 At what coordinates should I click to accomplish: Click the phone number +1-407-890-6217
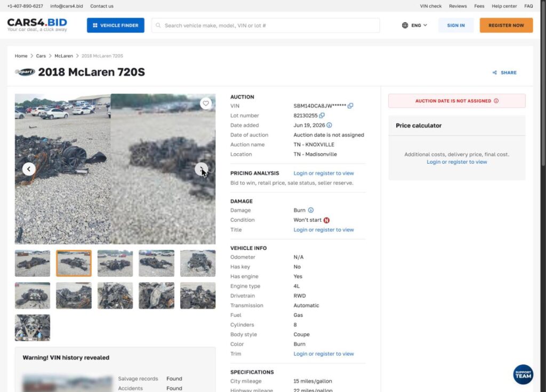(x=25, y=6)
